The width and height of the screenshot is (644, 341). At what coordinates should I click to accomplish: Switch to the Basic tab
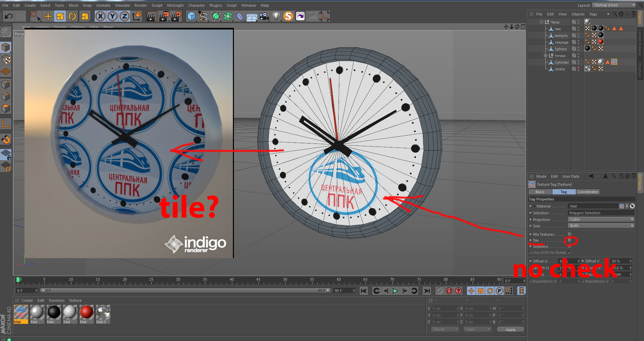[540, 192]
